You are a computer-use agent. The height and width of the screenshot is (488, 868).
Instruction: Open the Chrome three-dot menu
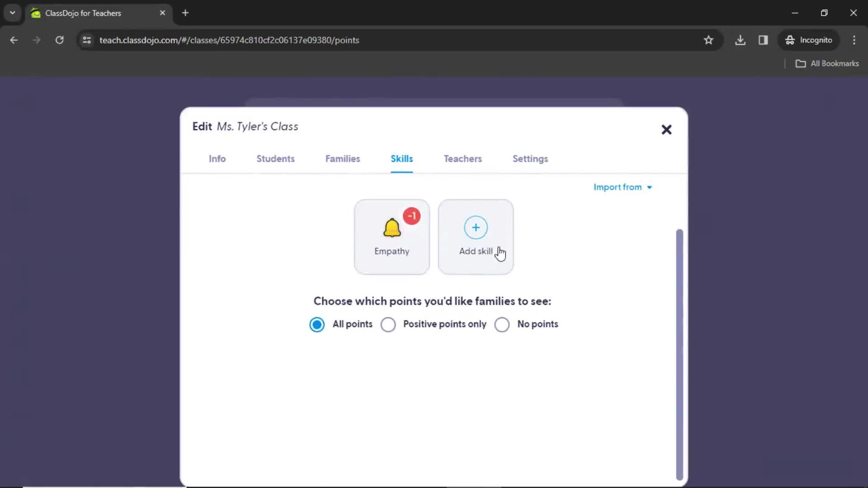coord(854,40)
